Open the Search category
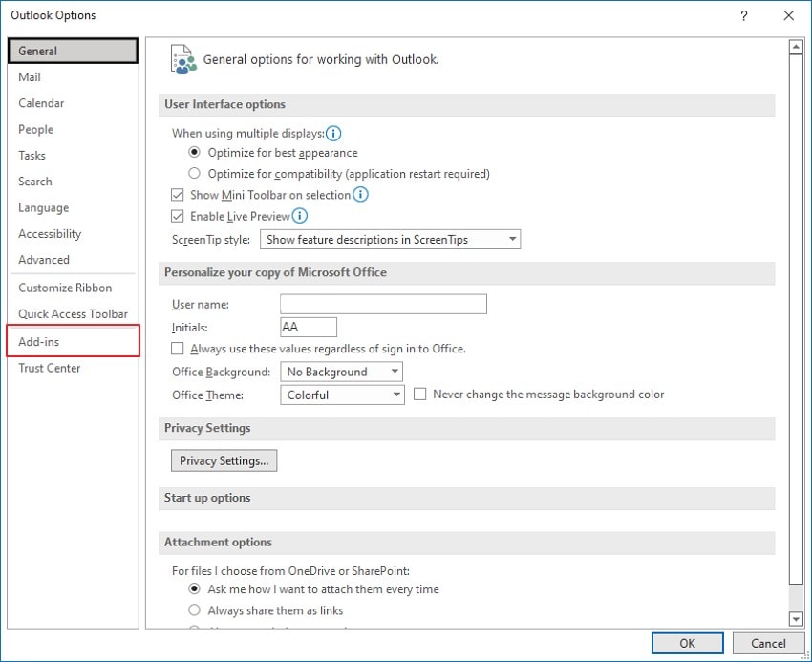The width and height of the screenshot is (812, 662). coord(73,182)
